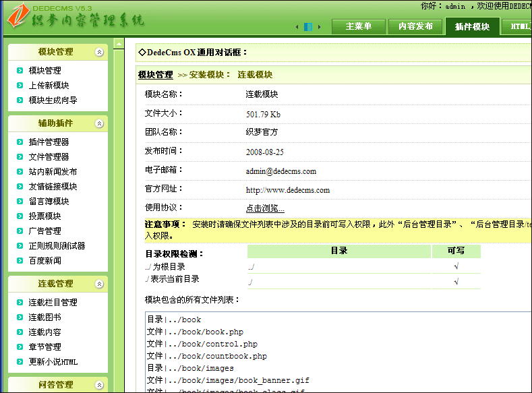The image size is (532, 393).
Task: Click the left arrow beside the menu toggle icon
Action: click(297, 27)
